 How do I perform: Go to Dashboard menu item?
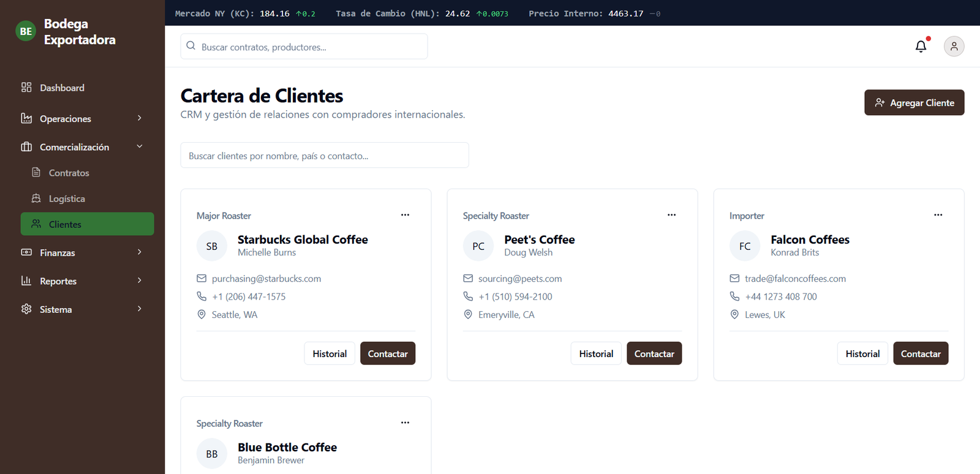(x=87, y=88)
